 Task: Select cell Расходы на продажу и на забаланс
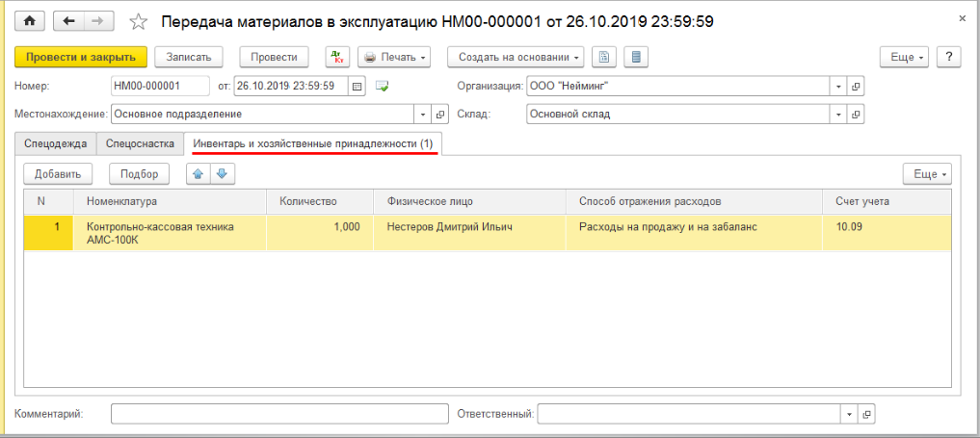(x=695, y=233)
